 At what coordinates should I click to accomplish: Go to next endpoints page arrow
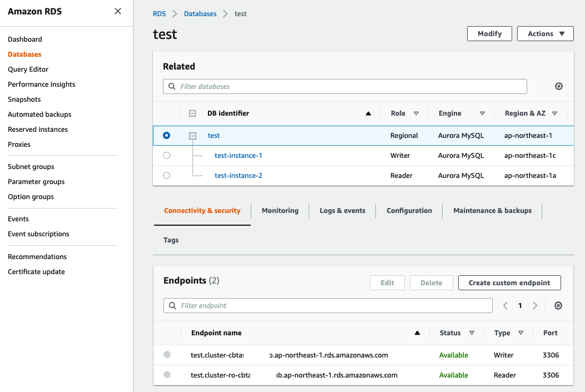[535, 305]
